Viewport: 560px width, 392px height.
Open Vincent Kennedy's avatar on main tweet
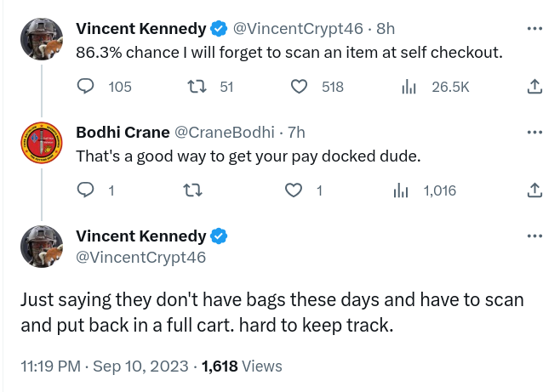pyautogui.click(x=42, y=246)
